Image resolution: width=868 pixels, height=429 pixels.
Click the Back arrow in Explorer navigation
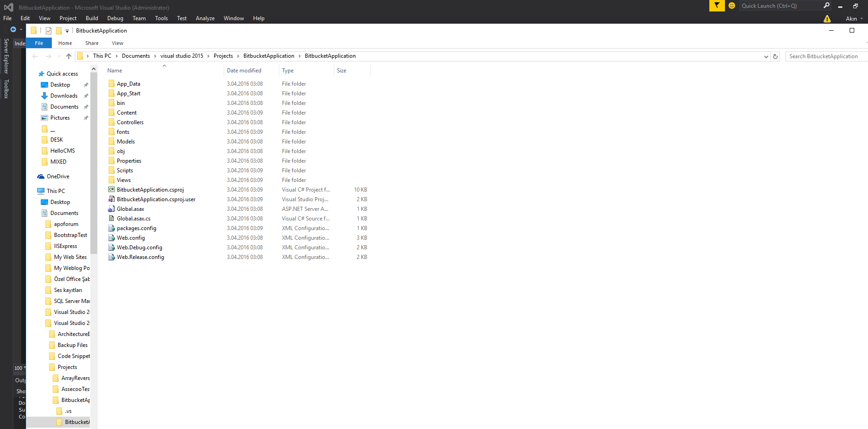pyautogui.click(x=35, y=56)
